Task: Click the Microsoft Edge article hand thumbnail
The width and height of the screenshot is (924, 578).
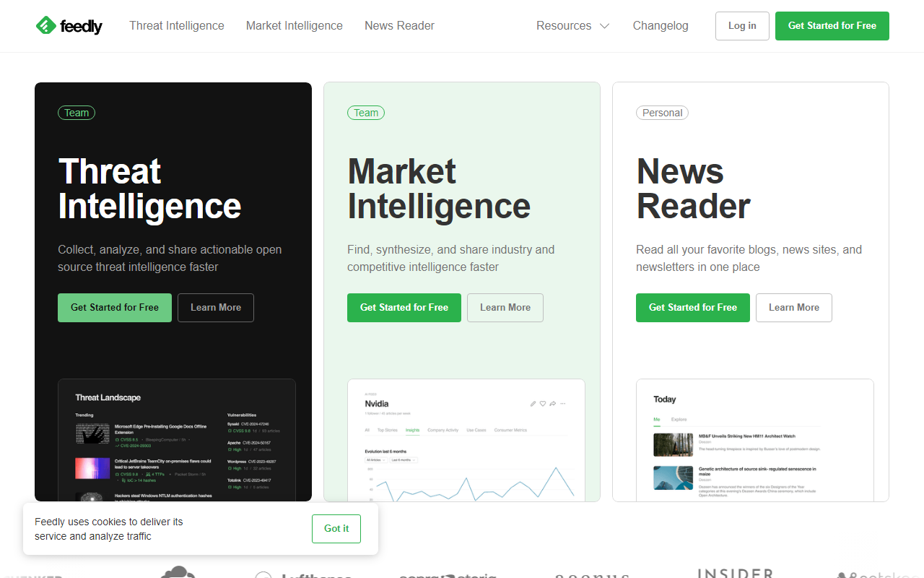Action: coord(92,434)
